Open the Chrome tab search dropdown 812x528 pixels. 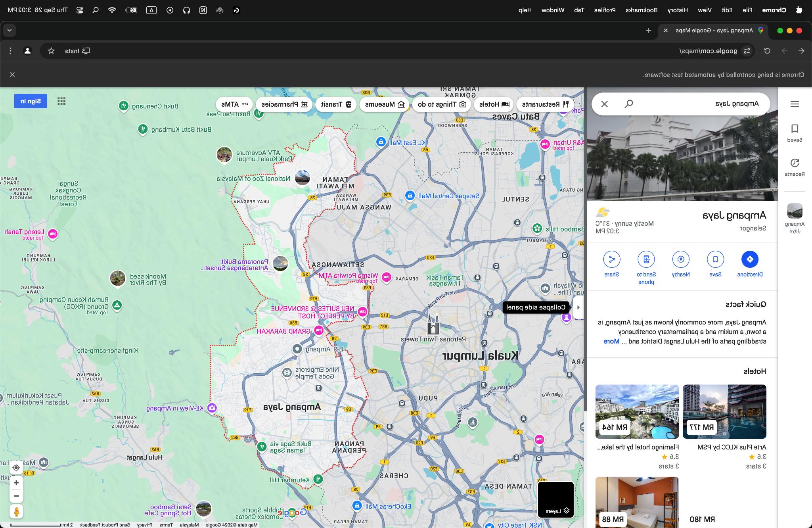tap(10, 30)
